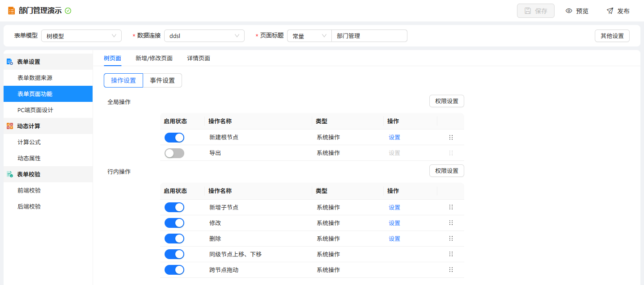
Task: Click drag handle for 修改 row
Action: click(451, 223)
